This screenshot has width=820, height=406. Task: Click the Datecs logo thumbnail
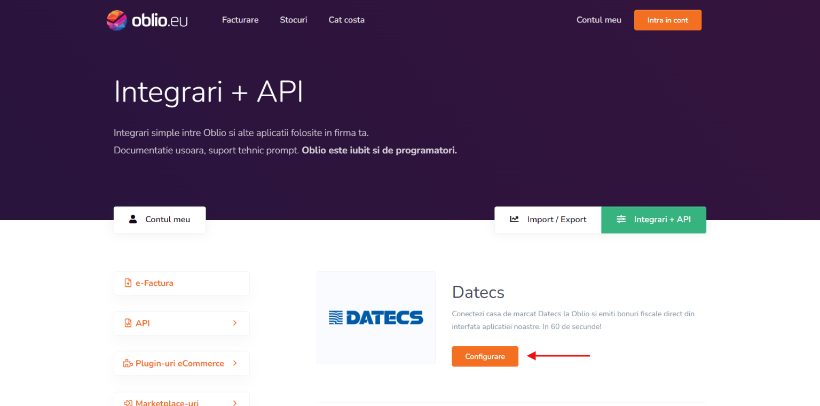(x=376, y=318)
